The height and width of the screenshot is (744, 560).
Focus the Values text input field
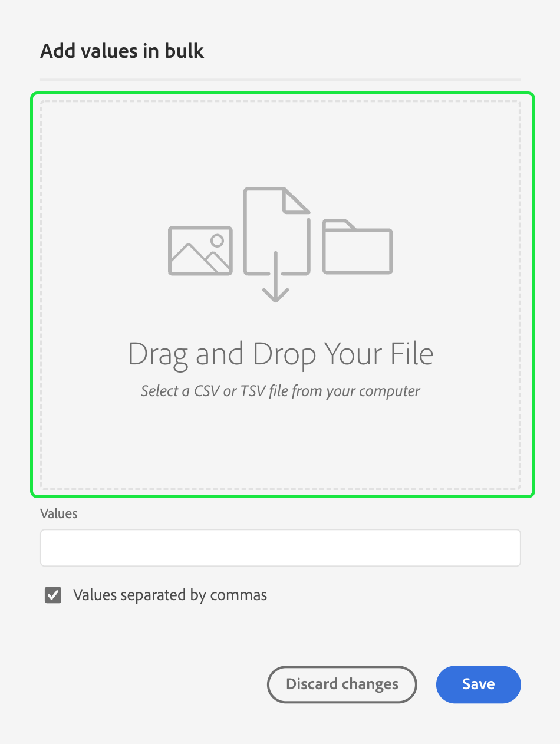[x=281, y=548]
